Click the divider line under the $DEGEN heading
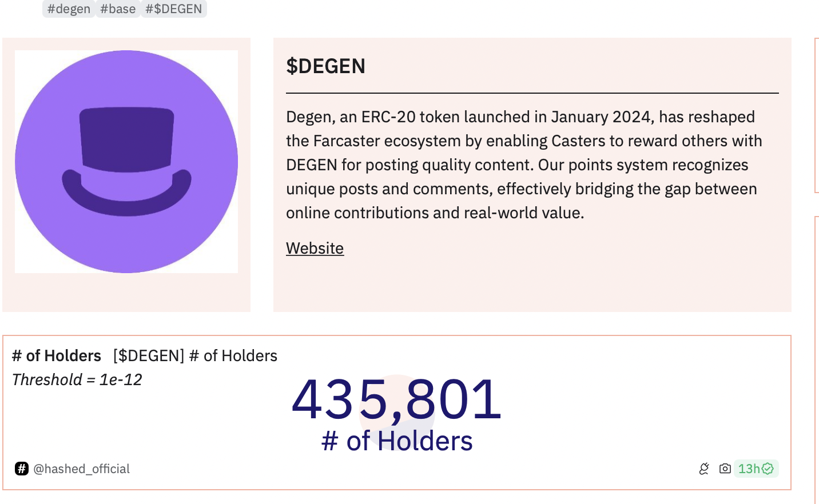This screenshot has height=504, width=819. (532, 93)
